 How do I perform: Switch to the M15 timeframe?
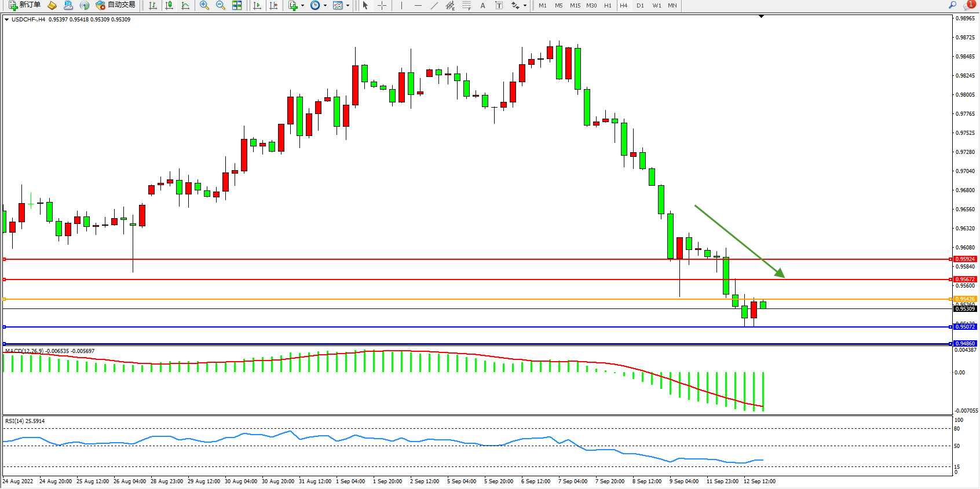point(575,5)
